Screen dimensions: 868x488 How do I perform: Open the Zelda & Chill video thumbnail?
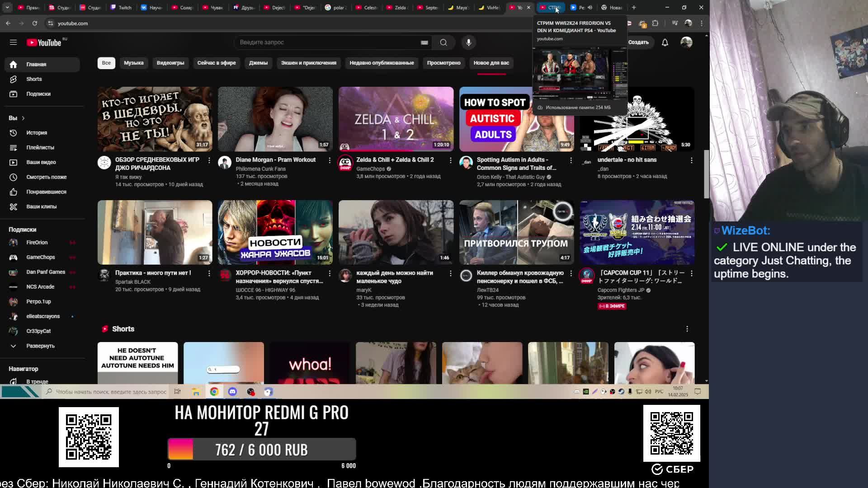(x=396, y=119)
